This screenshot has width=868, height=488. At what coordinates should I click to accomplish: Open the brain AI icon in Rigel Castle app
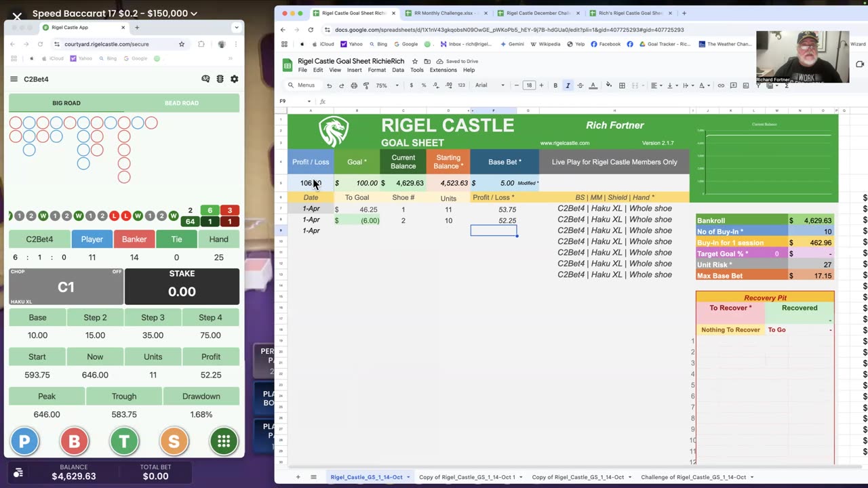[x=205, y=79]
